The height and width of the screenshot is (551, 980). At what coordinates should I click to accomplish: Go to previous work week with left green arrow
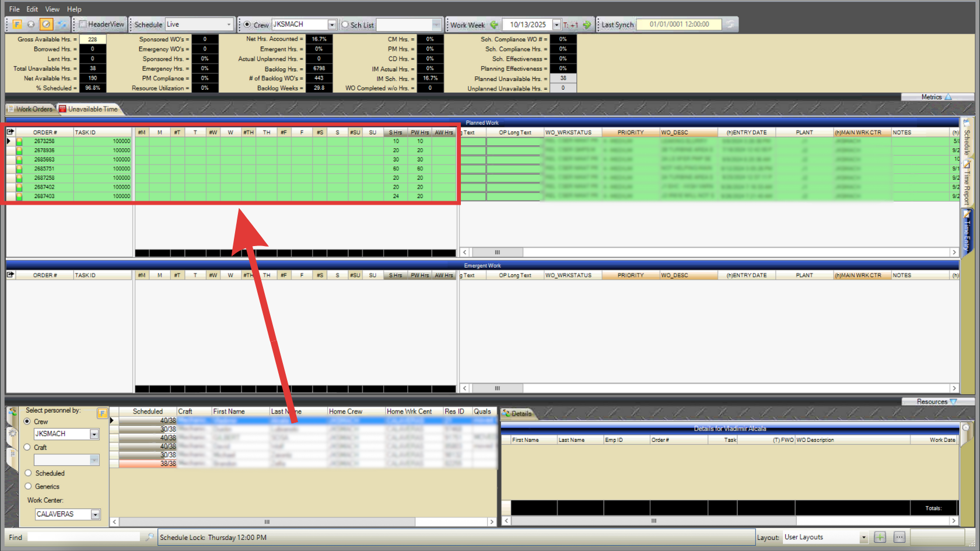[494, 24]
